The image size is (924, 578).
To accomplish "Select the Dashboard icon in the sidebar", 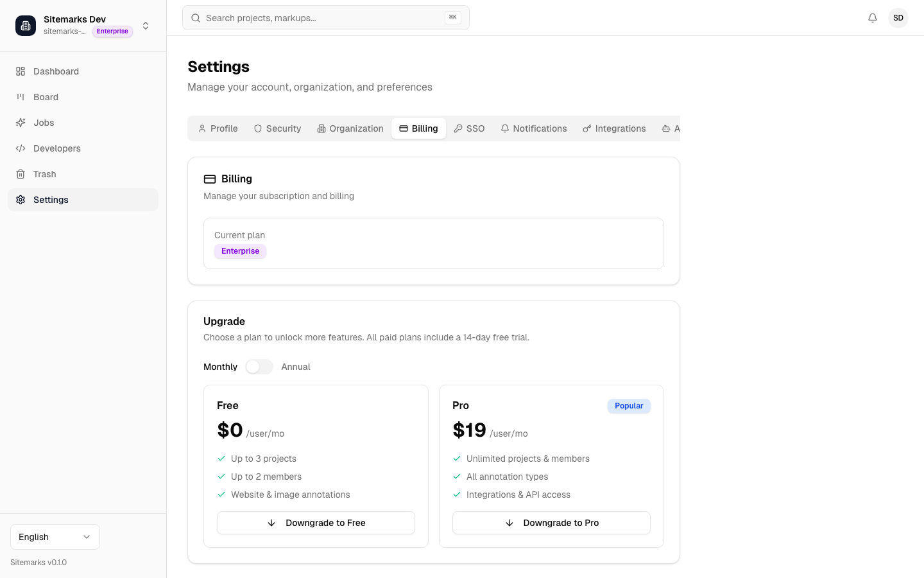I will click(21, 71).
